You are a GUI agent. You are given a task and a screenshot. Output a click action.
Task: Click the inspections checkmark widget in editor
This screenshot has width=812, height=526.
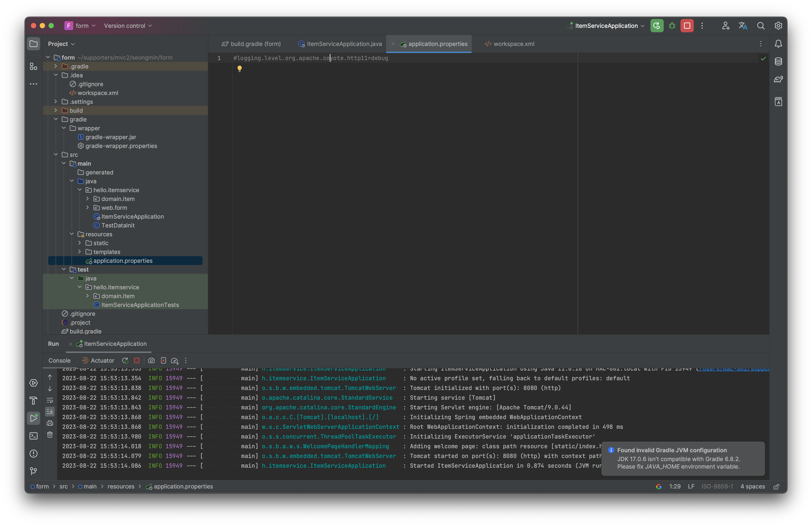coord(763,58)
